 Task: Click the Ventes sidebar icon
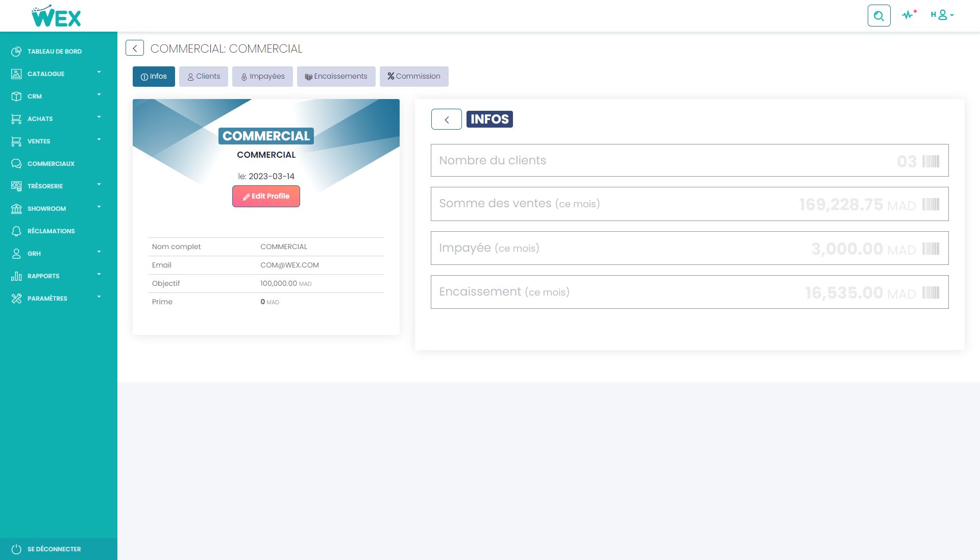click(x=16, y=141)
